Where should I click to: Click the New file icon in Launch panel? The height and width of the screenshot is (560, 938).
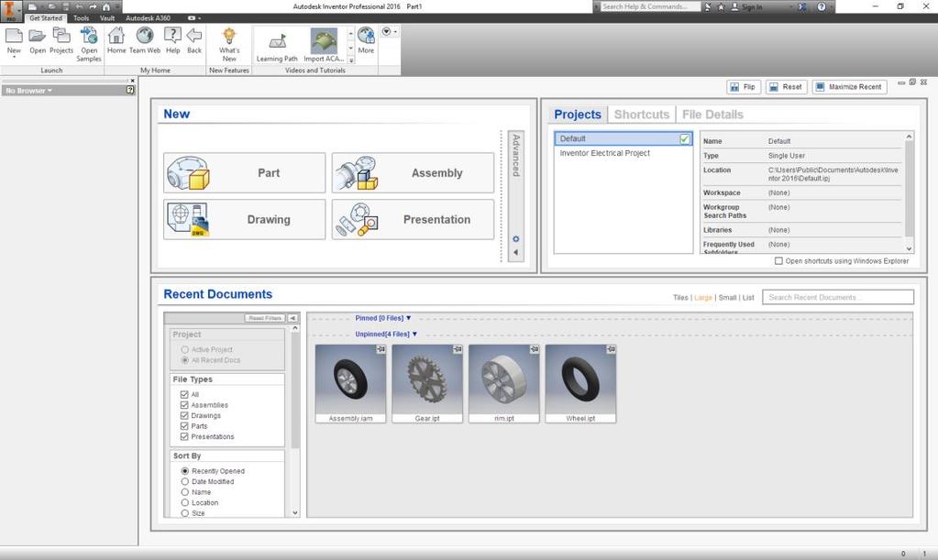click(x=14, y=36)
